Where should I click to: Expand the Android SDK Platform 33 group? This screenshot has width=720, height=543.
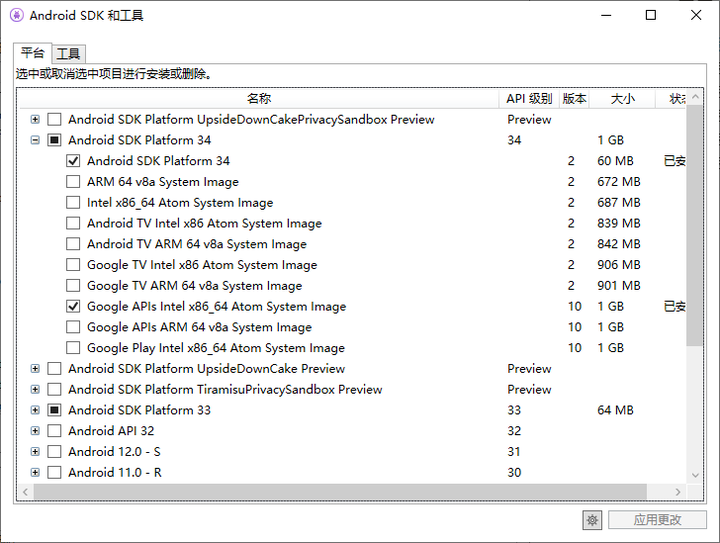click(35, 410)
